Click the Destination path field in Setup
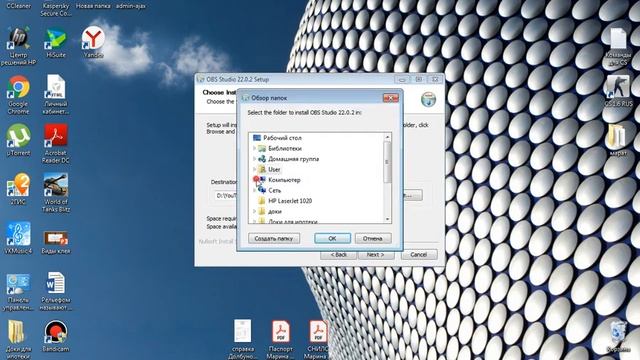Image resolution: width=640 pixels, height=360 pixels. pyautogui.click(x=225, y=196)
